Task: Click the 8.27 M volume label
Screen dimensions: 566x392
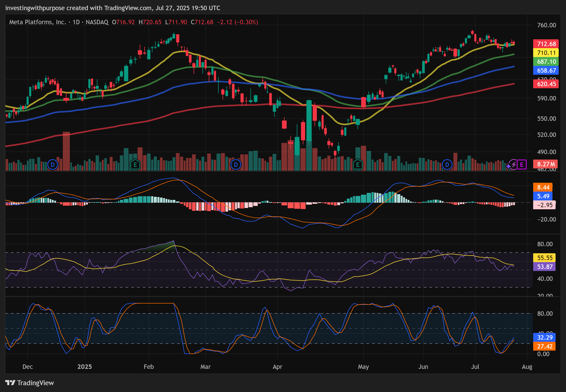Action: tap(545, 164)
